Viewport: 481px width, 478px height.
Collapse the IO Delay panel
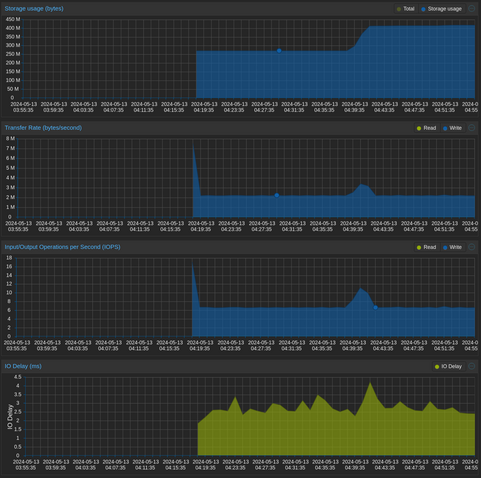point(471,366)
